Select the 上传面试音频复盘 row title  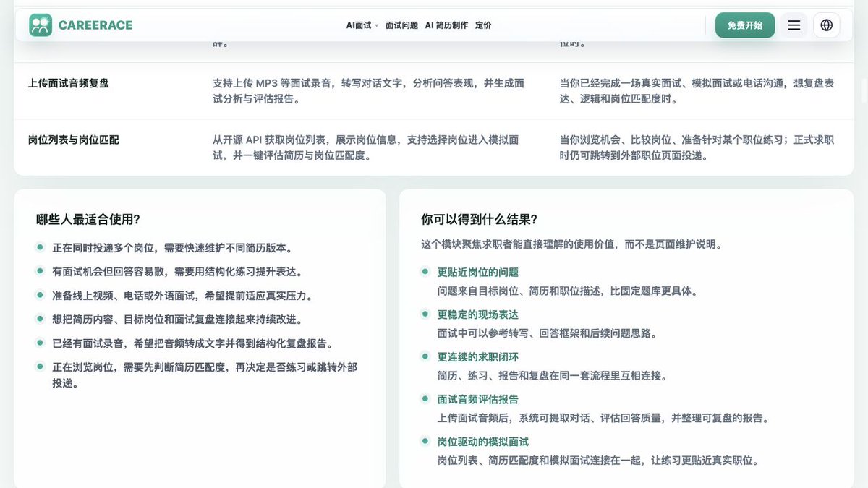click(69, 83)
